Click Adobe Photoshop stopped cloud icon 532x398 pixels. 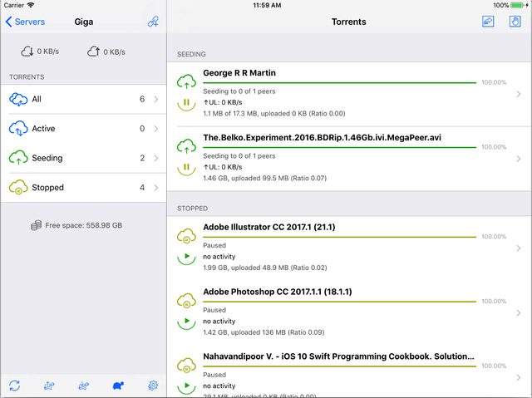pyautogui.click(x=186, y=301)
